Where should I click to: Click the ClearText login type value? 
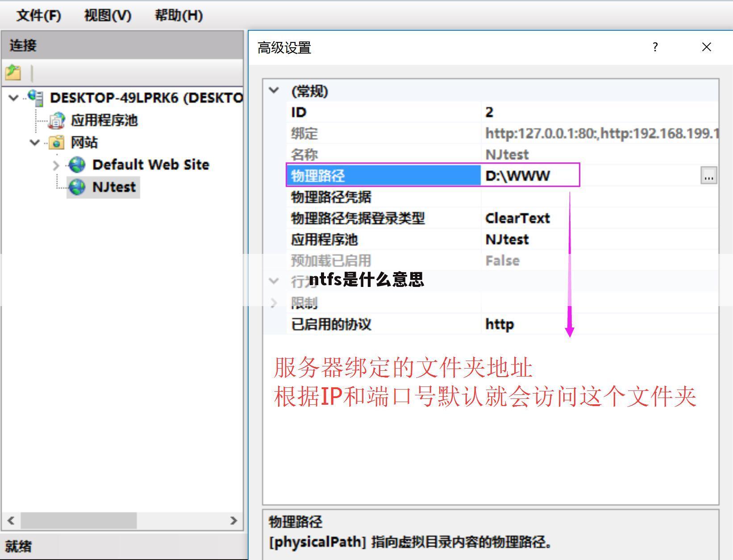518,218
